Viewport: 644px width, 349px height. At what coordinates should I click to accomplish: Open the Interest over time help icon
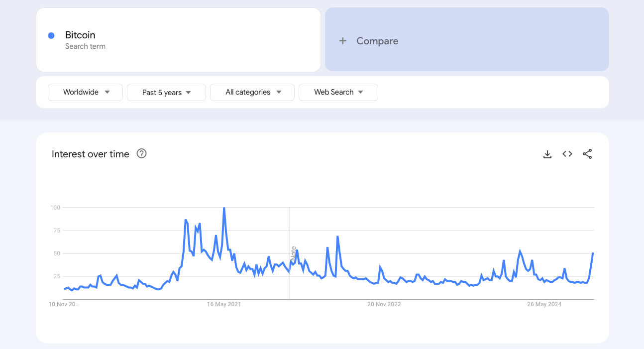[141, 154]
